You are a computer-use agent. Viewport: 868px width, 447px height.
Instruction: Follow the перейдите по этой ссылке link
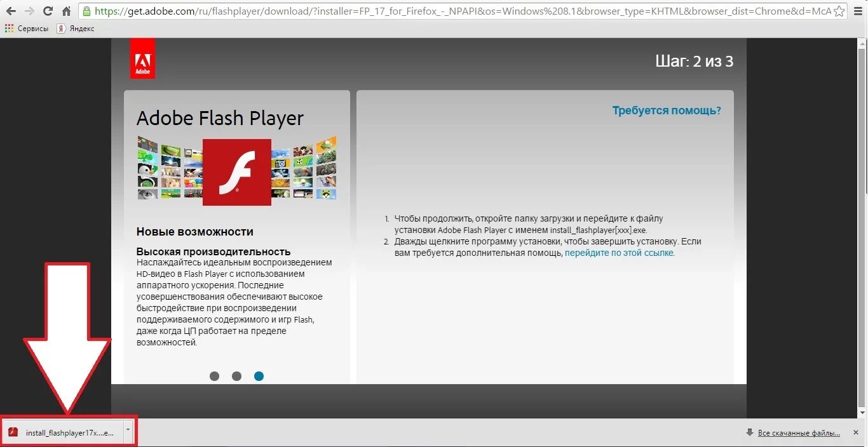coord(619,253)
